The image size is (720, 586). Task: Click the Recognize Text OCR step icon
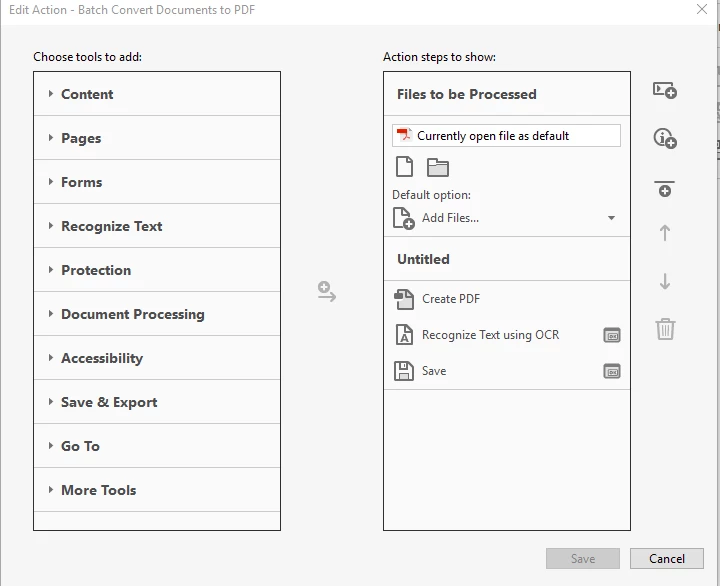tap(404, 335)
